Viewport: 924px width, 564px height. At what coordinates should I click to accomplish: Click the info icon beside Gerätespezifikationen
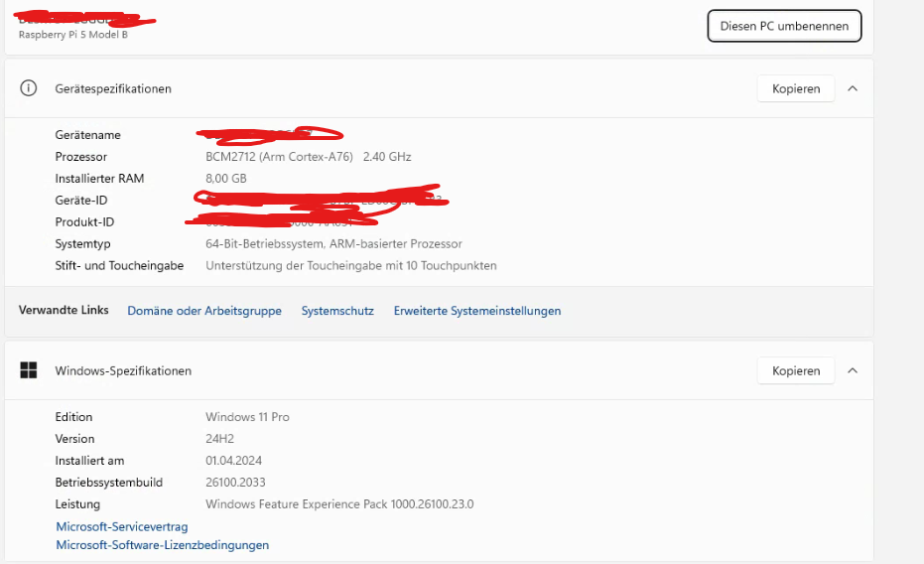coord(28,88)
